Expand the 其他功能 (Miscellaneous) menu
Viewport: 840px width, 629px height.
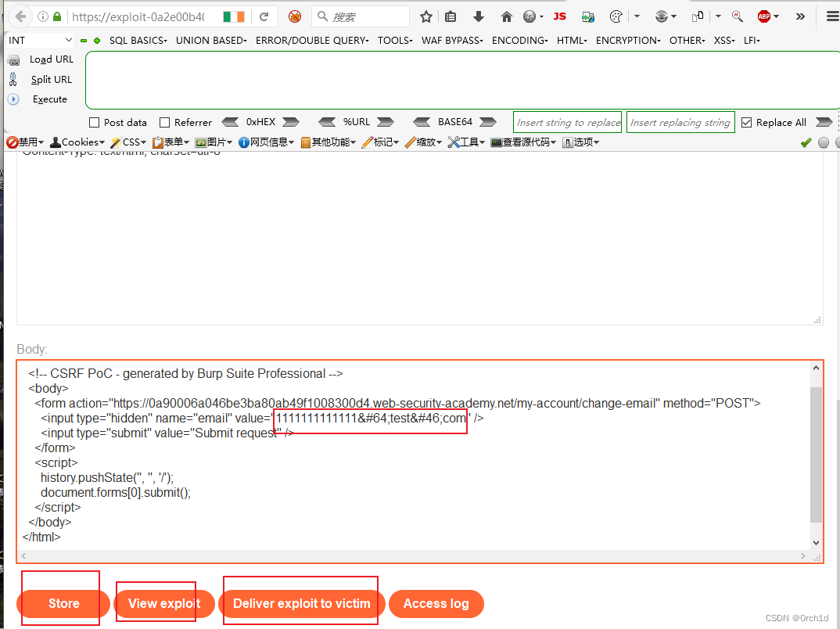pos(328,142)
